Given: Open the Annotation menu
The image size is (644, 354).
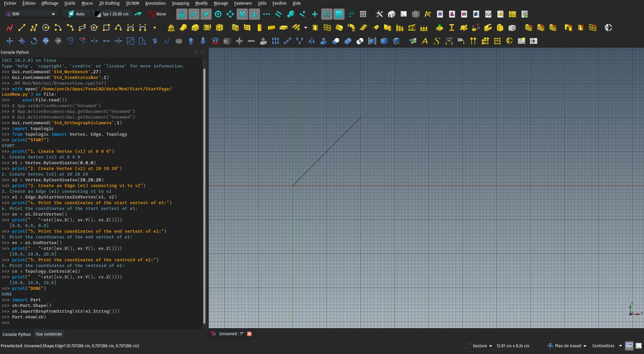Looking at the screenshot, I should point(155,3).
